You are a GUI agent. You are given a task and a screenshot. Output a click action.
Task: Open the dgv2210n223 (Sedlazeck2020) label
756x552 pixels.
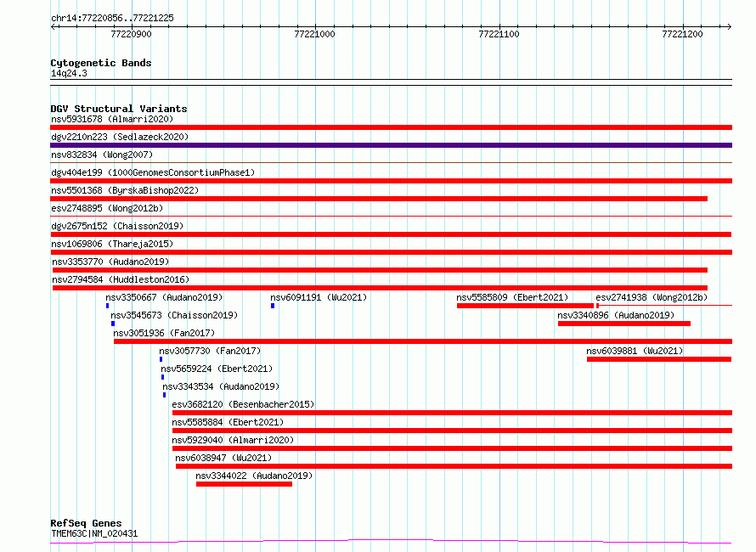click(x=120, y=137)
